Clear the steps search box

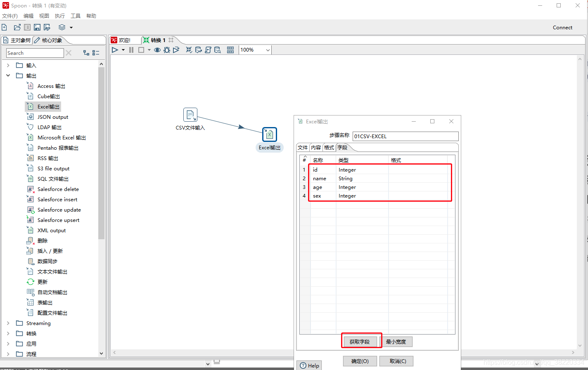point(69,53)
